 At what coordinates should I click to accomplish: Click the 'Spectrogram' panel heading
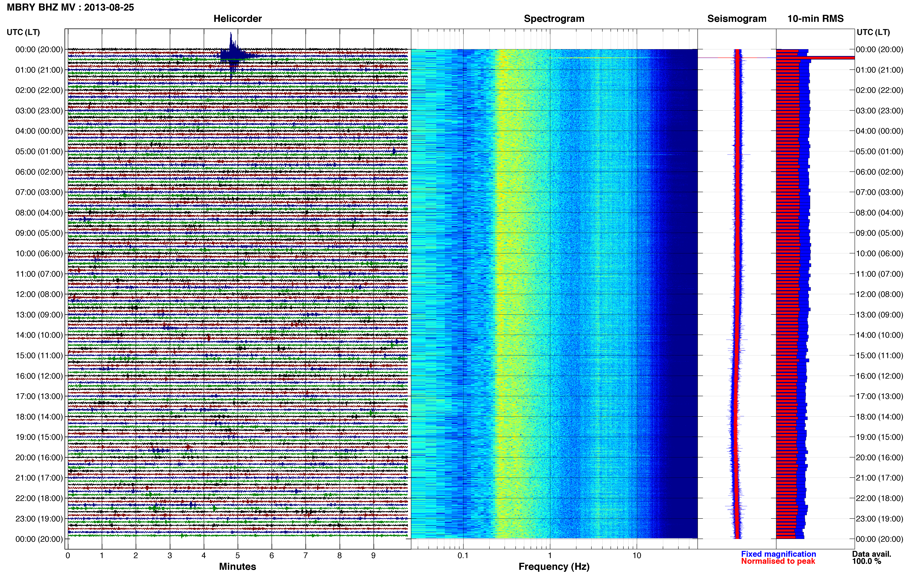554,19
